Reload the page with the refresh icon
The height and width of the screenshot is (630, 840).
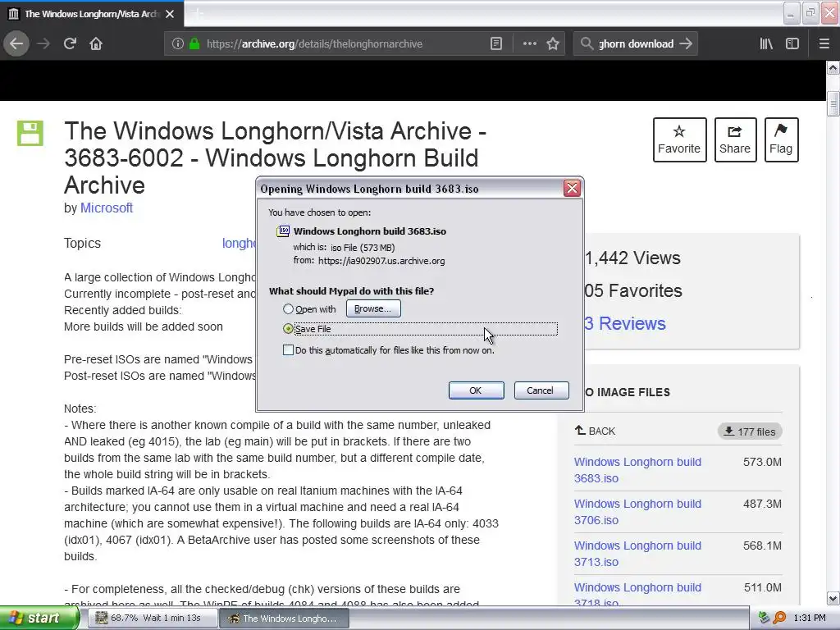pyautogui.click(x=71, y=44)
